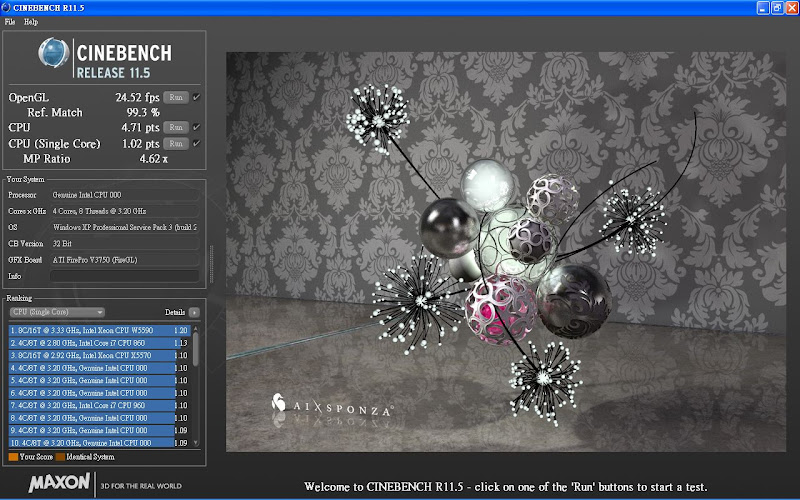This screenshot has height=500, width=800.
Task: Click the ranking list scroll-down arrow
Action: [x=195, y=443]
